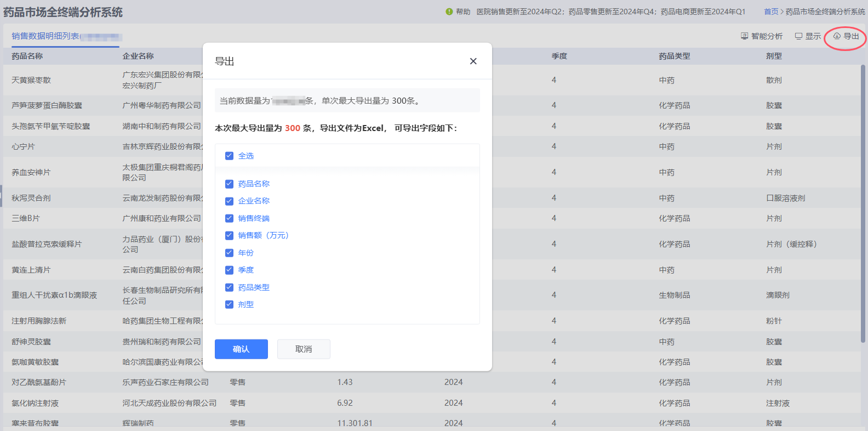868x431 pixels.
Task: Click the 片剂（缓控释）dosage form cell
Action: pos(792,244)
